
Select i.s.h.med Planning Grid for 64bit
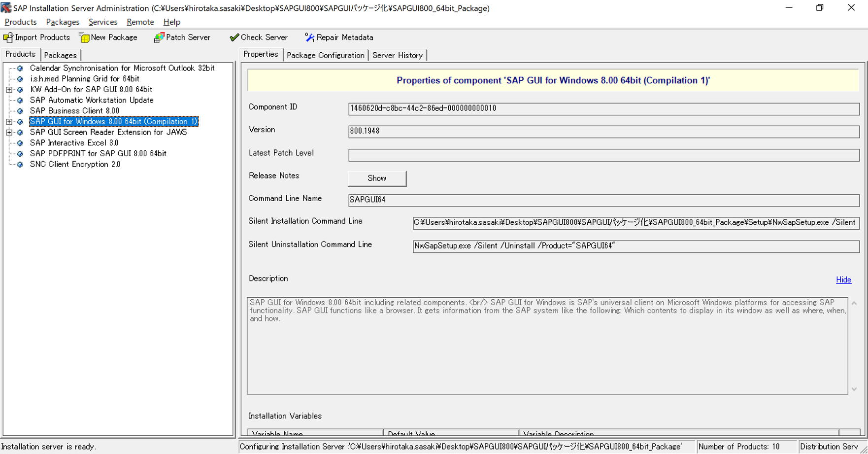click(85, 79)
